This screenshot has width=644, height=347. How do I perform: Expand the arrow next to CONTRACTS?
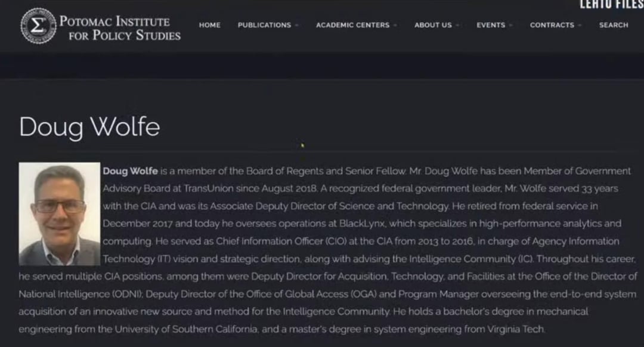pyautogui.click(x=581, y=26)
